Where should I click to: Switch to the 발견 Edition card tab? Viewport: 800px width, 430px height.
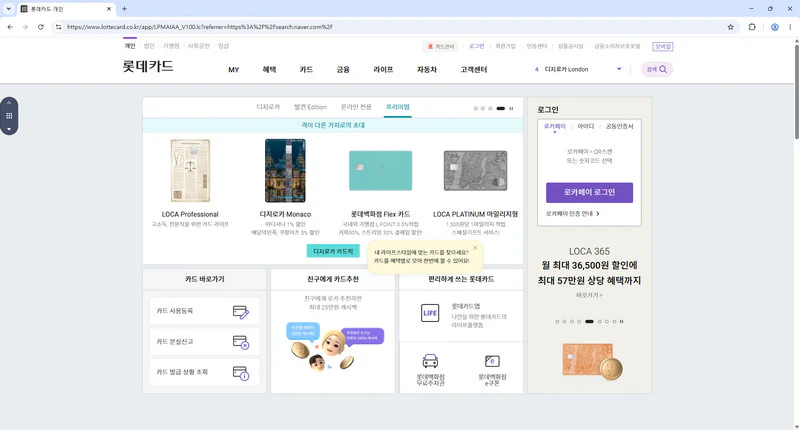pyautogui.click(x=310, y=107)
